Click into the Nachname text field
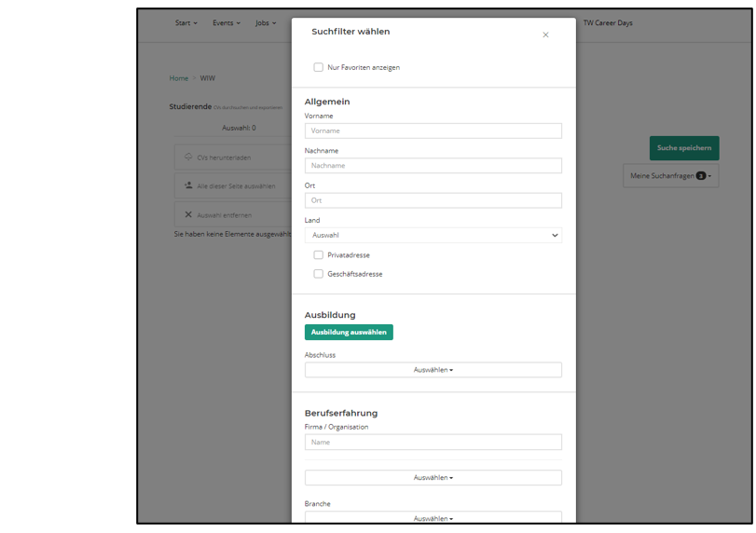Image resolution: width=756 pixels, height=533 pixels. 433,165
